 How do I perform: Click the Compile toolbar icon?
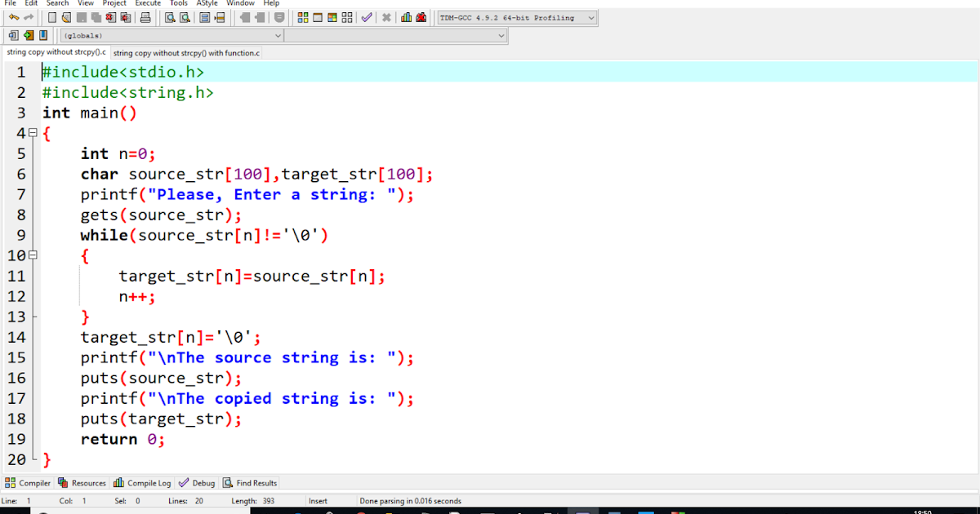coord(302,17)
